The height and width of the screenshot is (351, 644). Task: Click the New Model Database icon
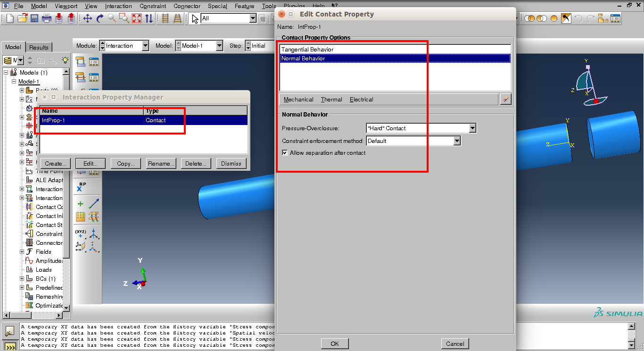coord(10,18)
